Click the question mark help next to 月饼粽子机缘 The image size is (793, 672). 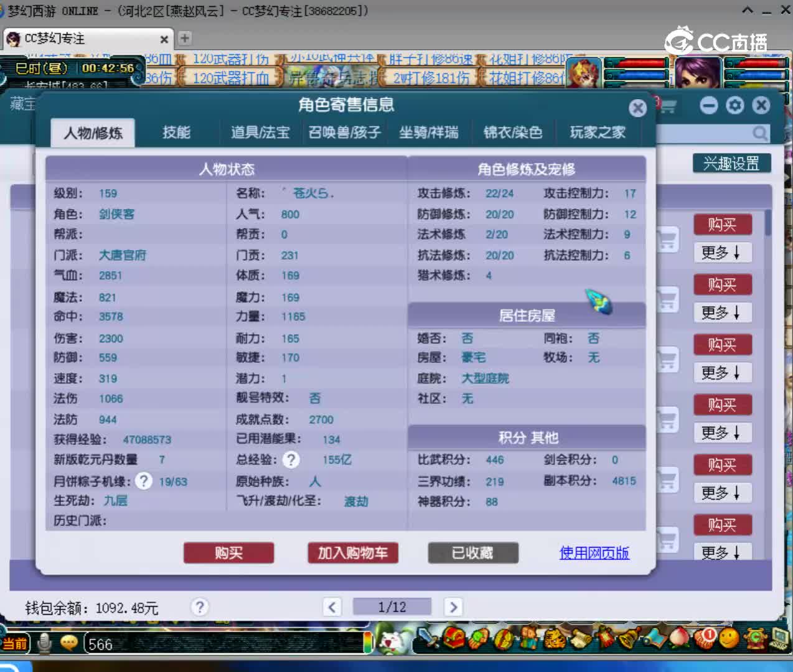click(143, 481)
